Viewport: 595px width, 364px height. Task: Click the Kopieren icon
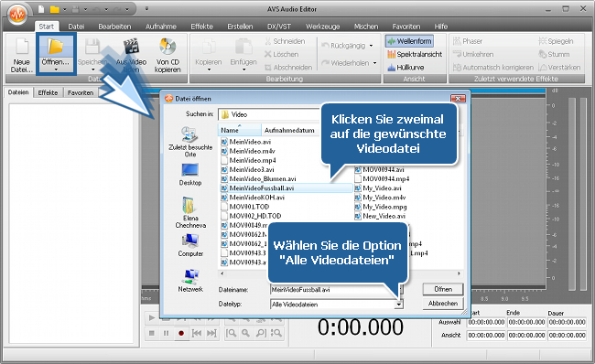point(209,48)
